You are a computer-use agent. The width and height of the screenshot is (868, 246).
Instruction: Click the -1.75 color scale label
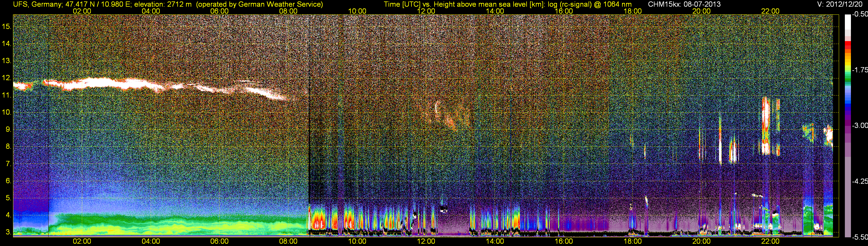click(860, 70)
